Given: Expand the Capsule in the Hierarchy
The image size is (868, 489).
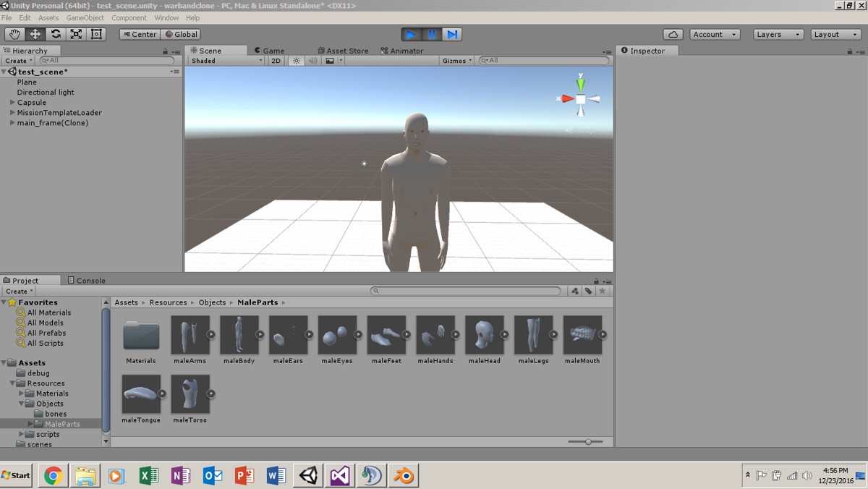Looking at the screenshot, I should coord(11,103).
